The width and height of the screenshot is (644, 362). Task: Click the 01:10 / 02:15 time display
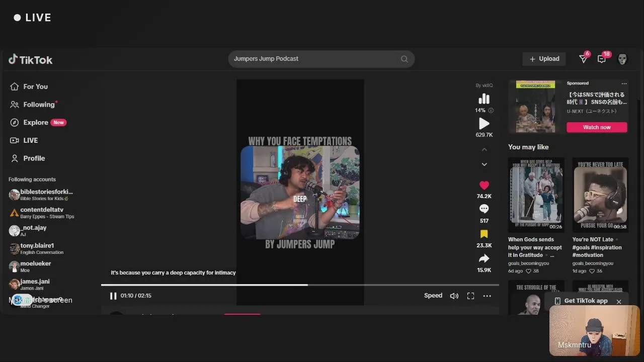tap(136, 296)
